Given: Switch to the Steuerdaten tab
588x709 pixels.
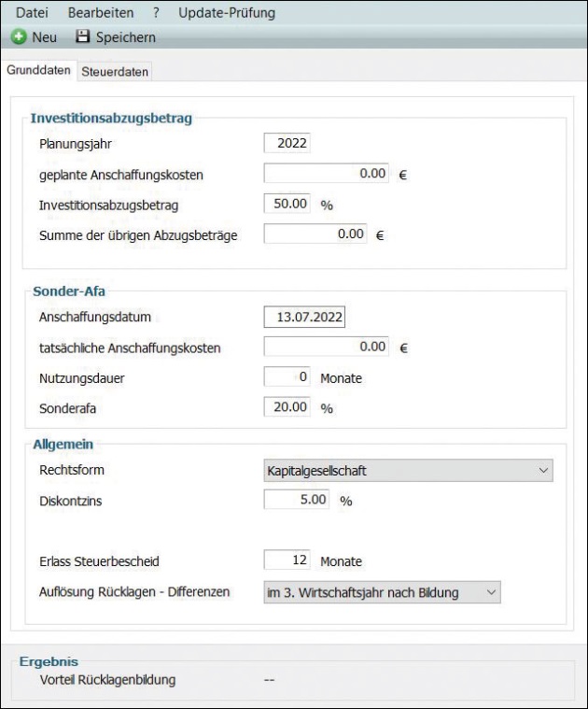Looking at the screenshot, I should click(x=115, y=72).
